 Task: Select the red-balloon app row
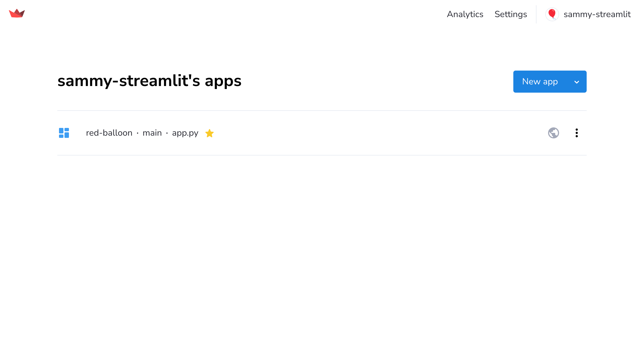[322, 133]
